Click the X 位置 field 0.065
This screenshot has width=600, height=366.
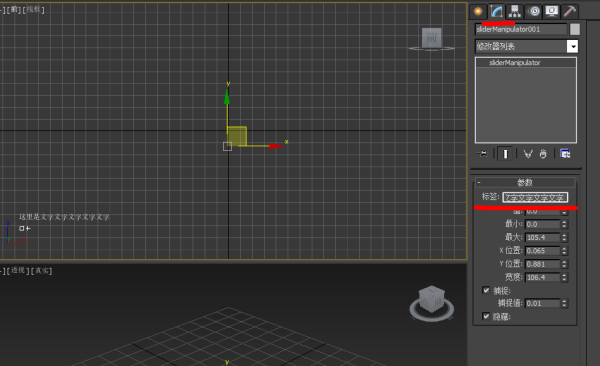point(543,251)
